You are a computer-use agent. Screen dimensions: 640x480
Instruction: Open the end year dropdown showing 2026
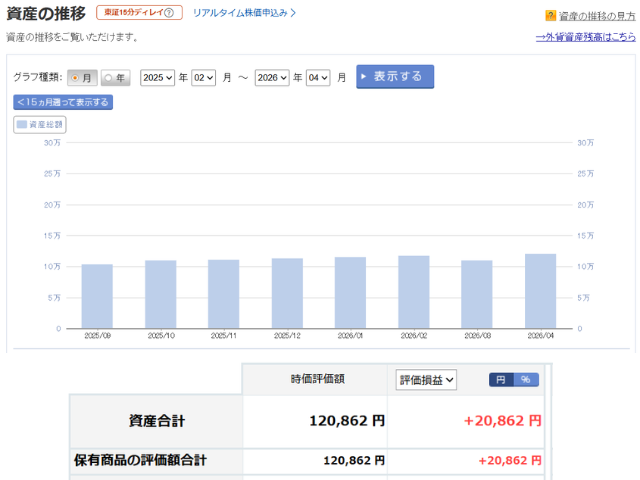272,77
